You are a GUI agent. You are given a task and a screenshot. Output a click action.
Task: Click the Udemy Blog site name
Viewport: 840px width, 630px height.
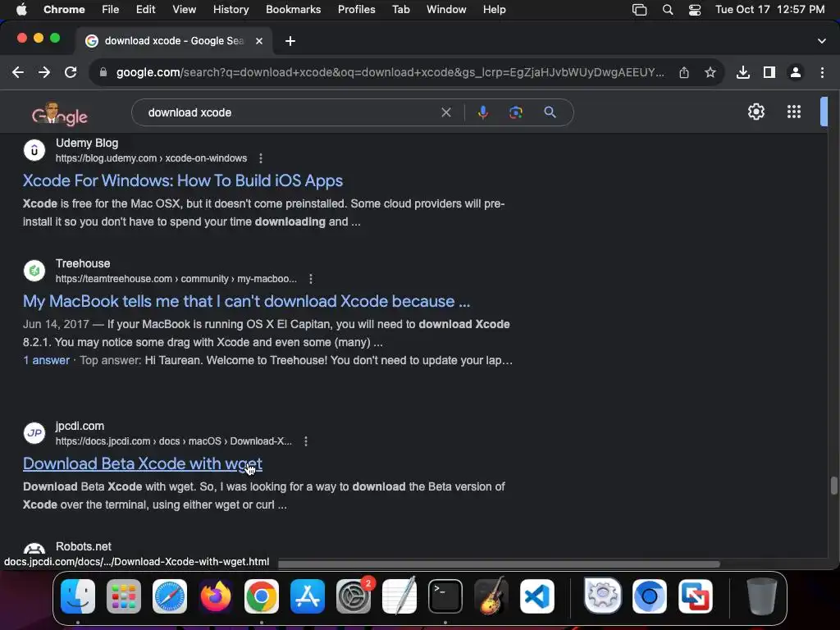[x=87, y=143]
